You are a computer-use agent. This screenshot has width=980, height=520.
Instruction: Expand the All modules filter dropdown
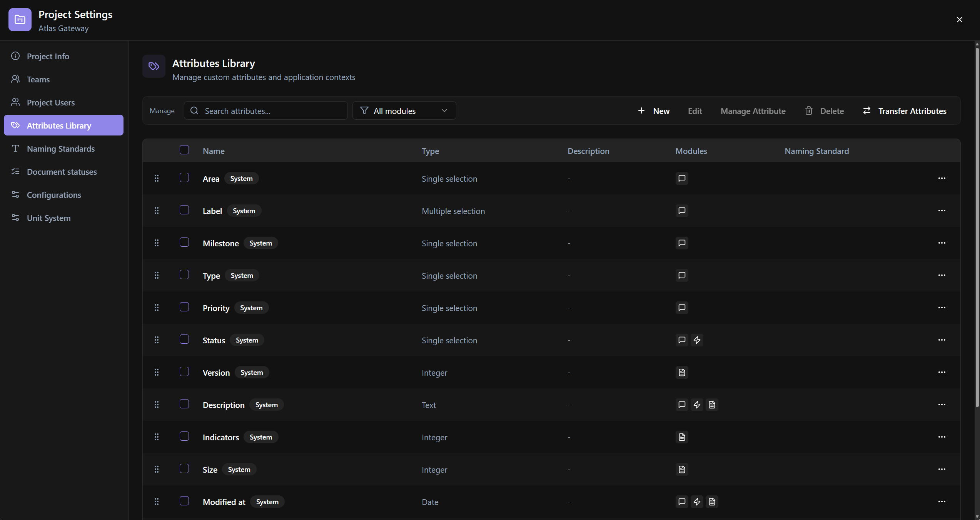(404, 110)
